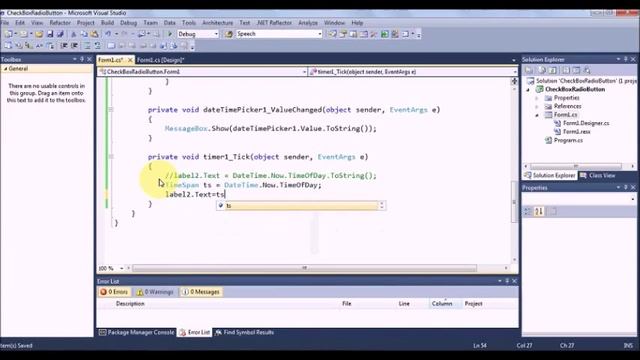
Task: Expand the References node
Action: click(x=537, y=107)
